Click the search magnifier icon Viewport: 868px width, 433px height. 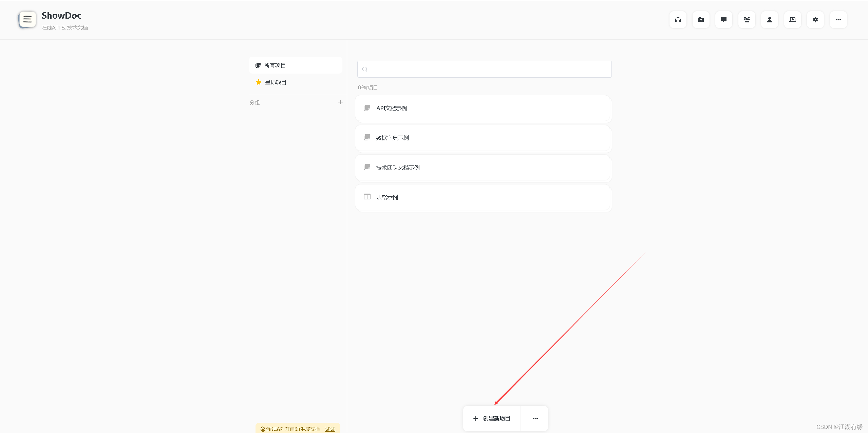[365, 69]
